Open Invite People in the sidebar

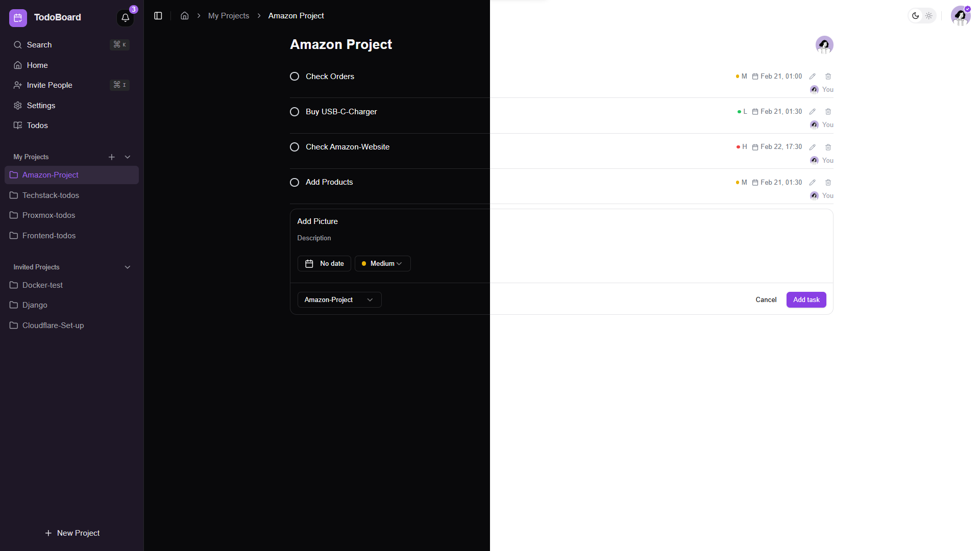pos(71,85)
